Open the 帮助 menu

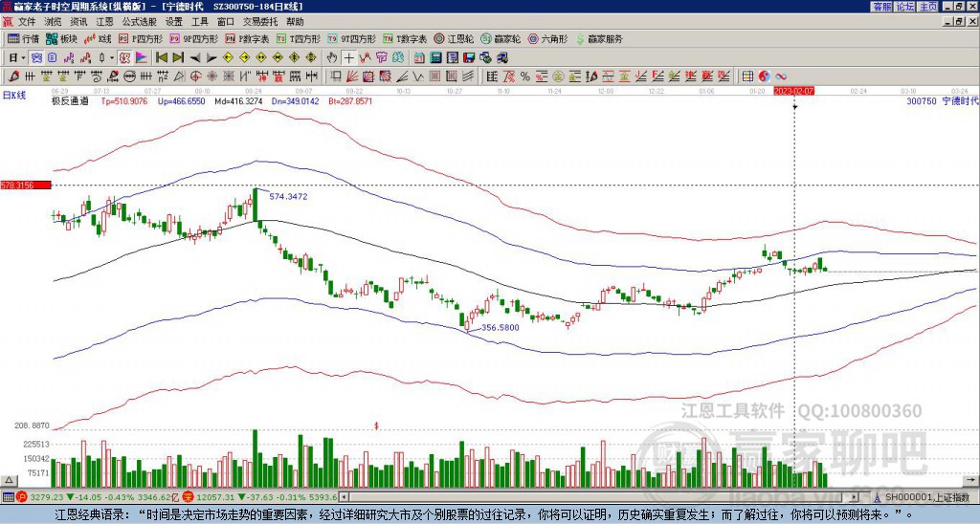coord(295,22)
